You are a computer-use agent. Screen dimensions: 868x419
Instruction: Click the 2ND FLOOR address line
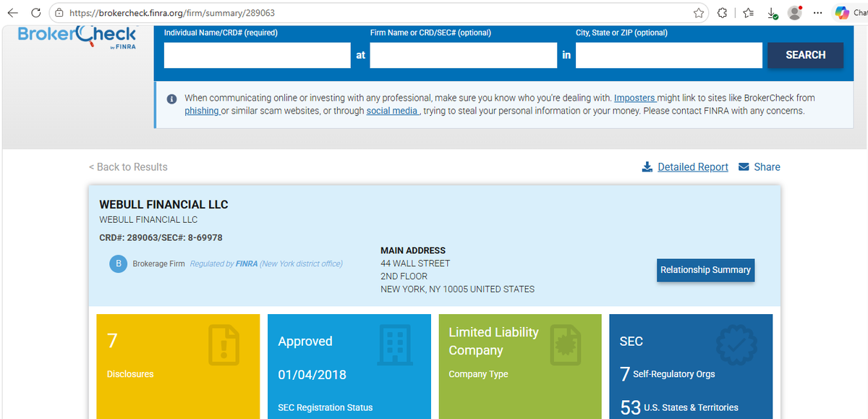[x=404, y=276]
